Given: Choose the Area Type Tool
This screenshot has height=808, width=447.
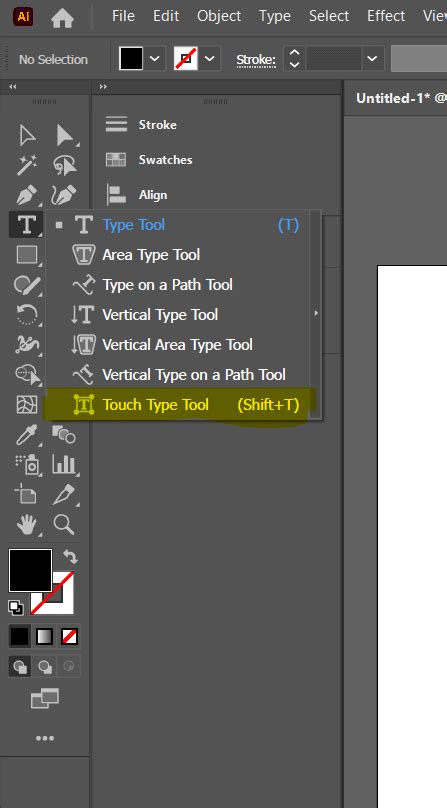Looking at the screenshot, I should 184,255.
